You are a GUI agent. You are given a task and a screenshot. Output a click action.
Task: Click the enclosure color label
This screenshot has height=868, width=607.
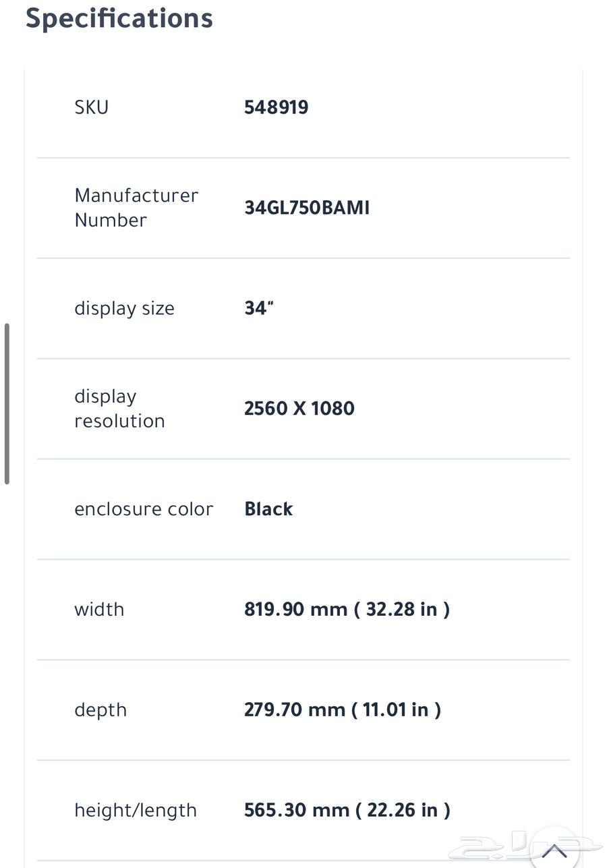[144, 509]
